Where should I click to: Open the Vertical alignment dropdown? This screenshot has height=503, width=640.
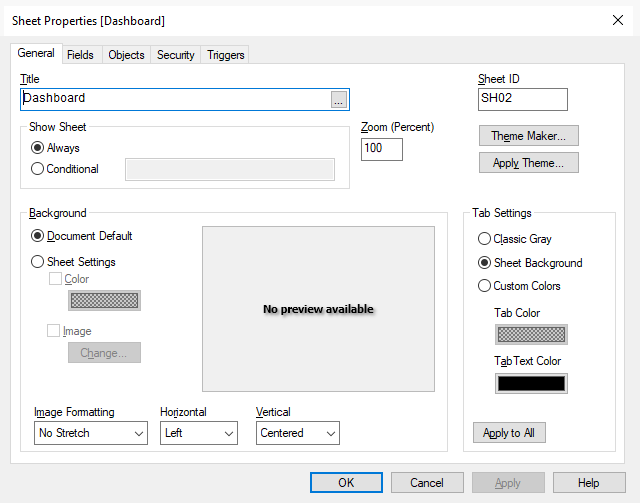click(297, 433)
